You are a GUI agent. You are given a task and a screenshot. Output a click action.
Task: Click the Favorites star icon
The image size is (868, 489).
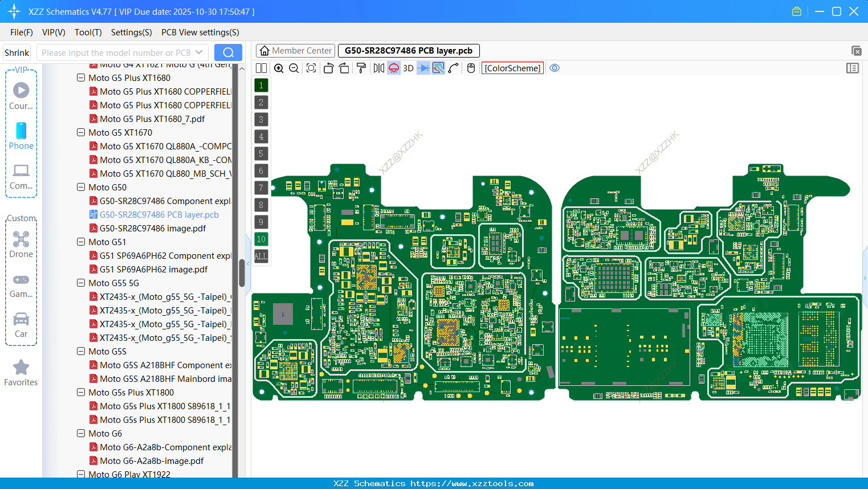pos(21,368)
